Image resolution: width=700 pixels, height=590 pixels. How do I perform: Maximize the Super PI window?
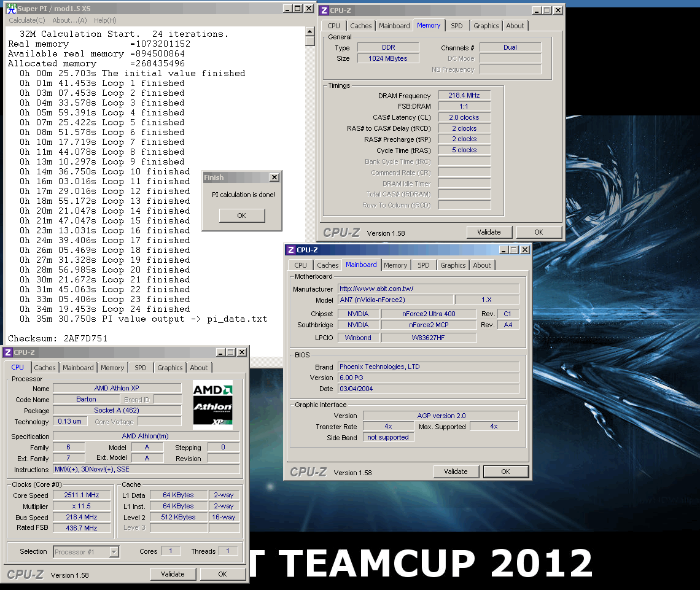(298, 9)
